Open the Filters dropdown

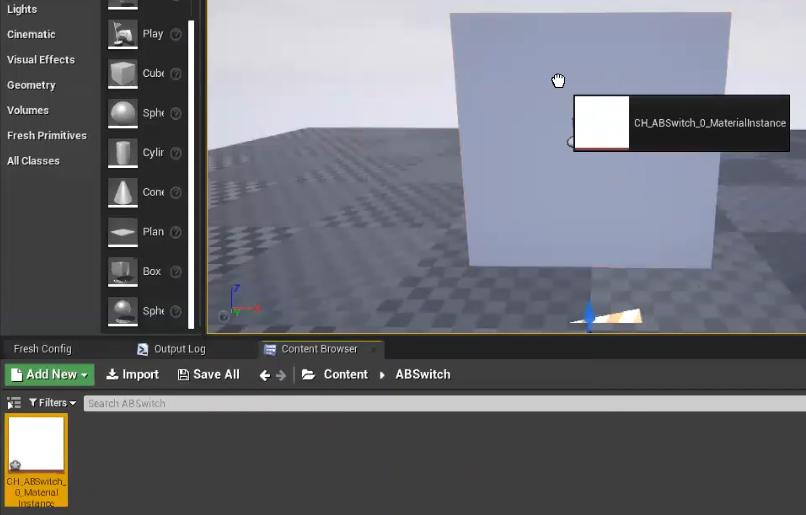[x=52, y=403]
